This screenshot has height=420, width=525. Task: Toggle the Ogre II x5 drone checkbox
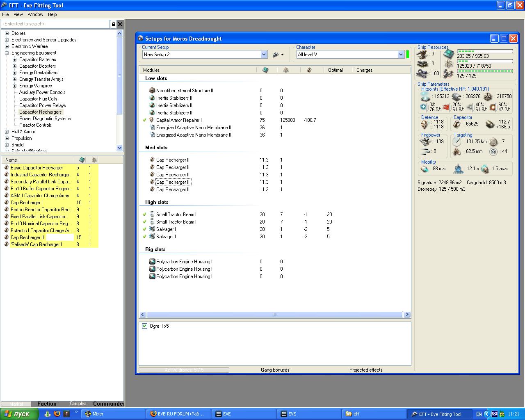[144, 326]
